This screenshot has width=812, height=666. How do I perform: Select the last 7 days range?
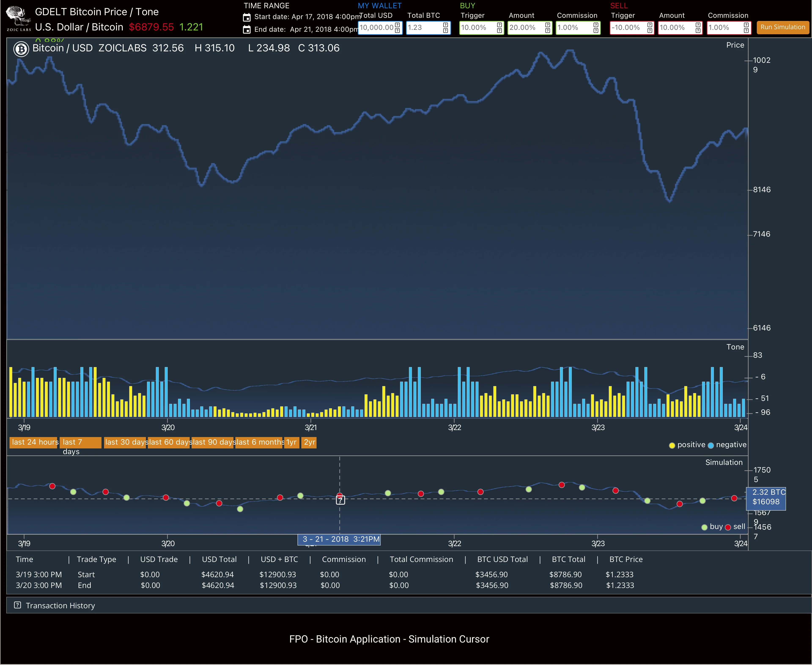pos(80,442)
